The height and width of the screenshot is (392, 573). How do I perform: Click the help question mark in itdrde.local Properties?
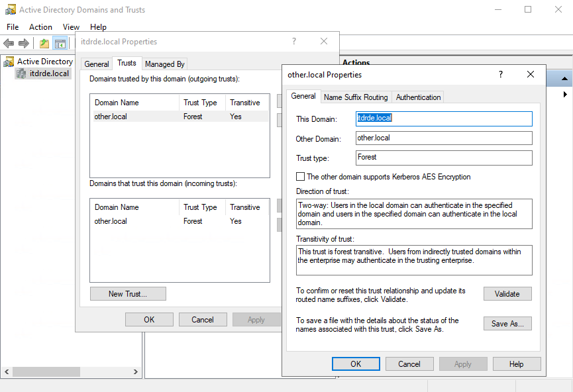294,41
